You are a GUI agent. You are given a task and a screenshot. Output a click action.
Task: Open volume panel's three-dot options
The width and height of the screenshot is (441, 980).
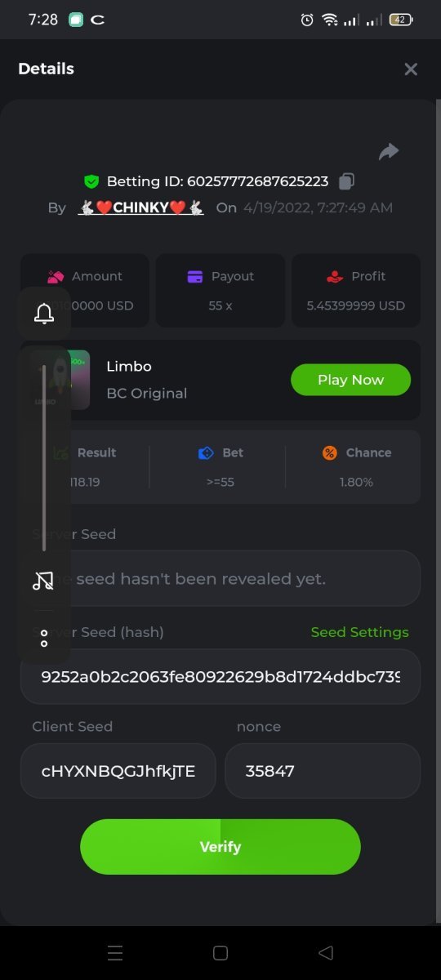point(44,639)
